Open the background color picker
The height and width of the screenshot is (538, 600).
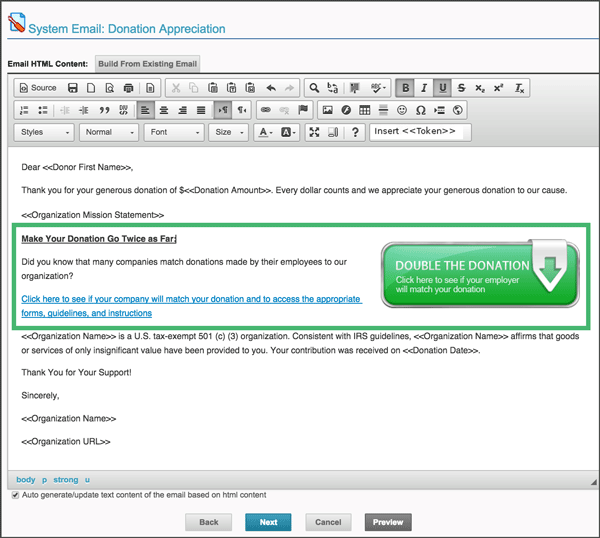pos(288,132)
